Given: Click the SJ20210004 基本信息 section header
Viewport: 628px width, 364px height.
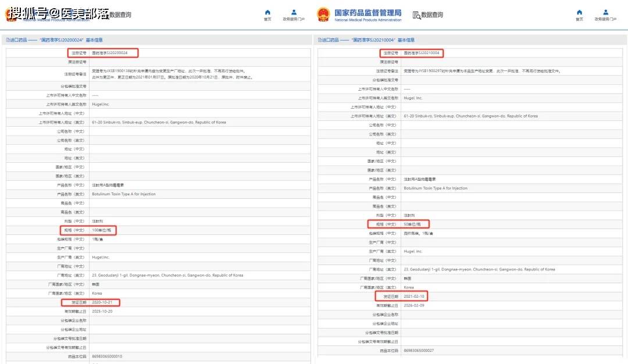Looking at the screenshot, I should [366, 40].
